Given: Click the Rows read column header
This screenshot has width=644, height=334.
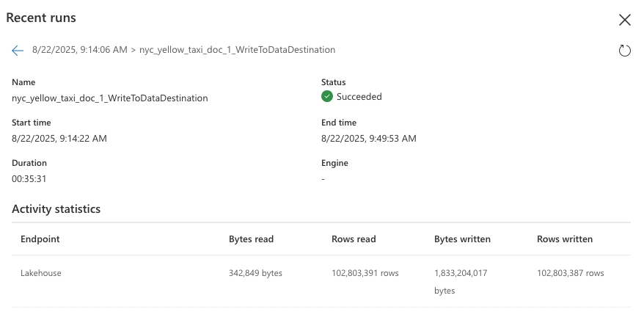Looking at the screenshot, I should click(x=354, y=239).
